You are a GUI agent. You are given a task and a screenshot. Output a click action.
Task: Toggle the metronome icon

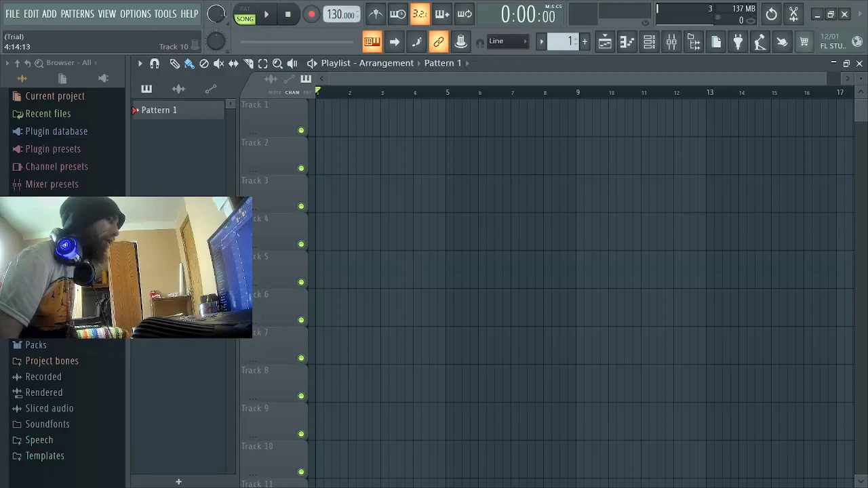(376, 14)
